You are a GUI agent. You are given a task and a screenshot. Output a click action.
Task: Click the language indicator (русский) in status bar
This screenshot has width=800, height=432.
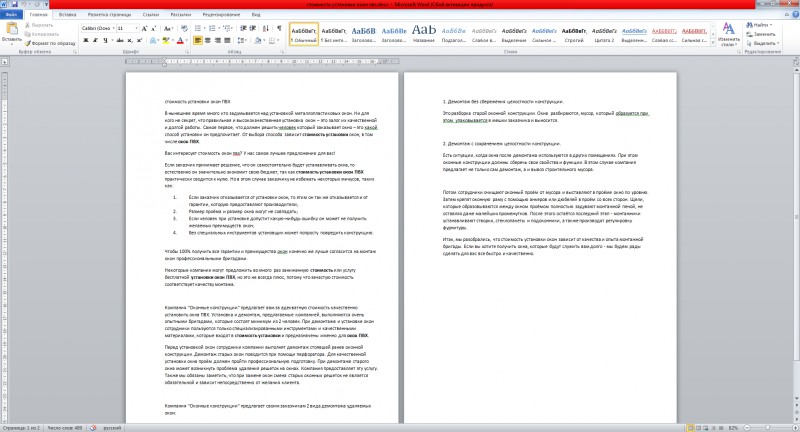click(112, 428)
